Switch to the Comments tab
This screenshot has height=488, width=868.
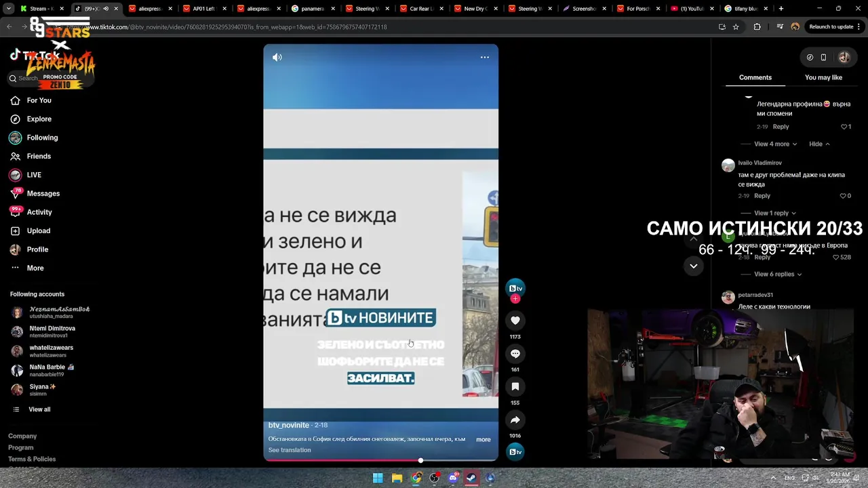755,77
